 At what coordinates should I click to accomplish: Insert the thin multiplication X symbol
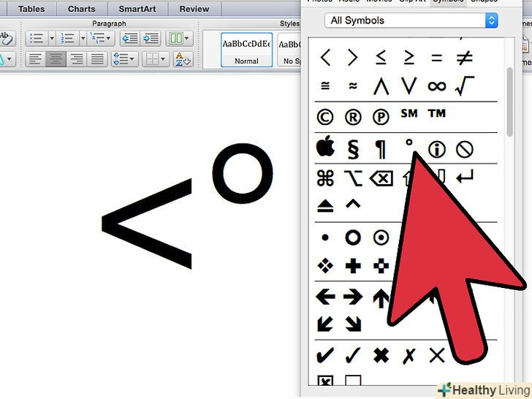(x=437, y=356)
